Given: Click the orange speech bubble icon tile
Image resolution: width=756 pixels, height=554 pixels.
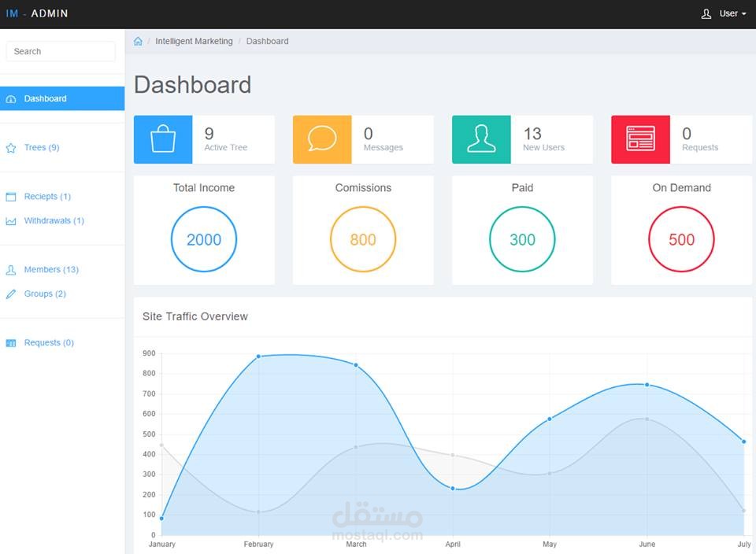Looking at the screenshot, I should 322,139.
